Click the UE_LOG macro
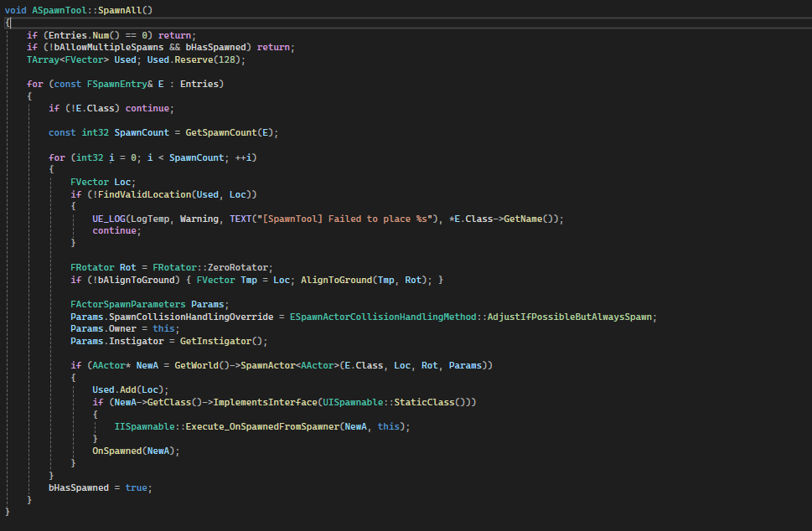 pyautogui.click(x=109, y=219)
